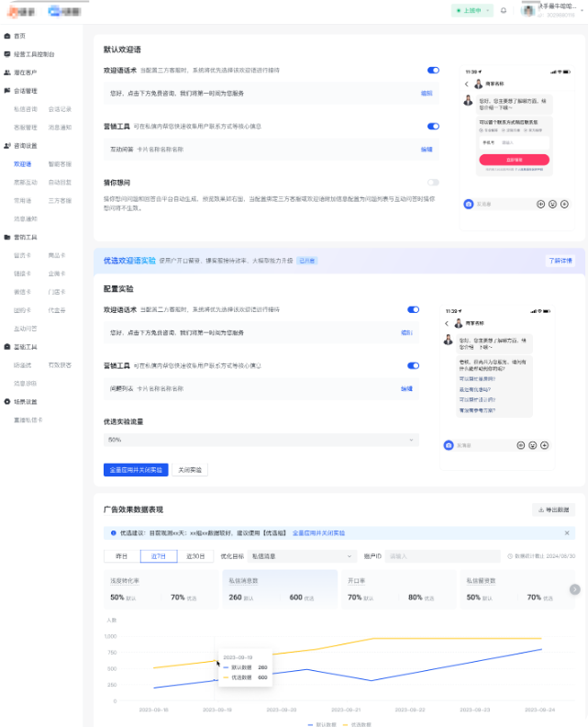
Task: Click emoji icon in upper phone preview
Action: [552, 204]
